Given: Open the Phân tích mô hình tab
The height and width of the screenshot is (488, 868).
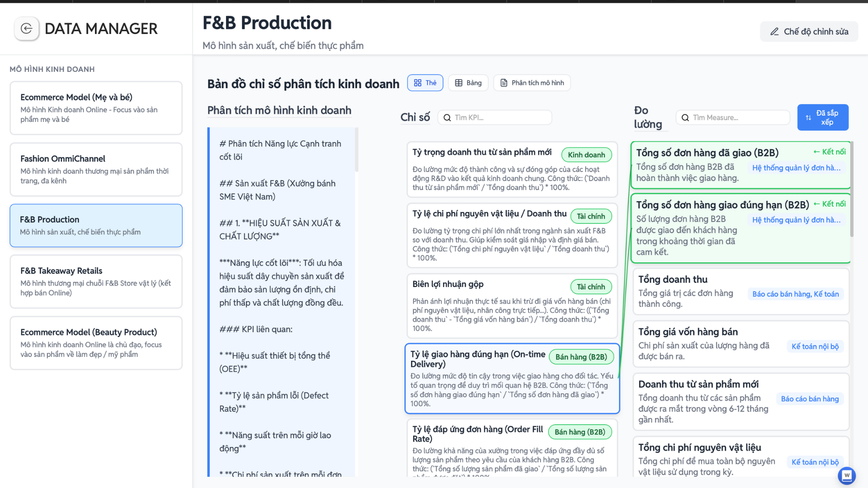Looking at the screenshot, I should click(x=532, y=83).
